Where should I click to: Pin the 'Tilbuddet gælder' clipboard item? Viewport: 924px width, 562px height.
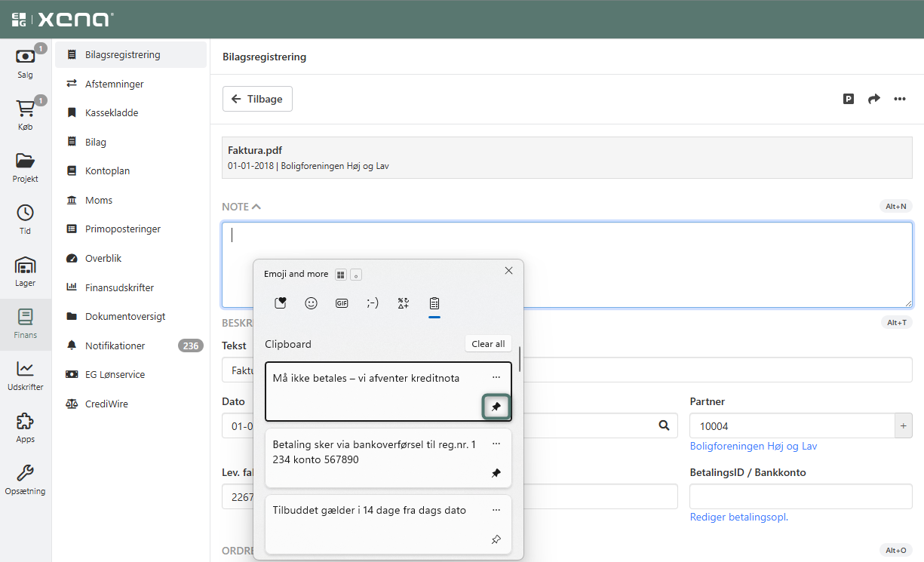[x=496, y=539]
